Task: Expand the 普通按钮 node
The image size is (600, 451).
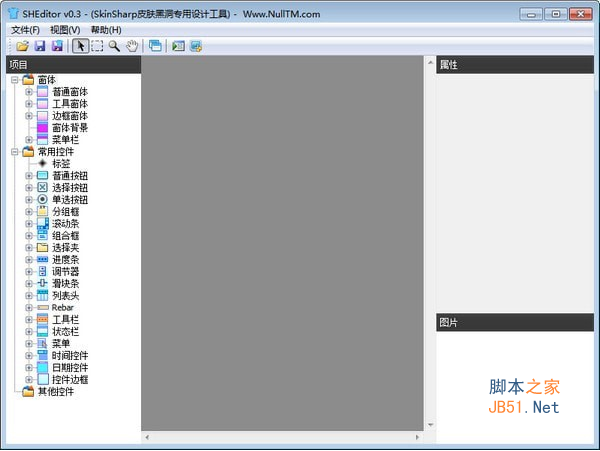Action: tap(29, 176)
